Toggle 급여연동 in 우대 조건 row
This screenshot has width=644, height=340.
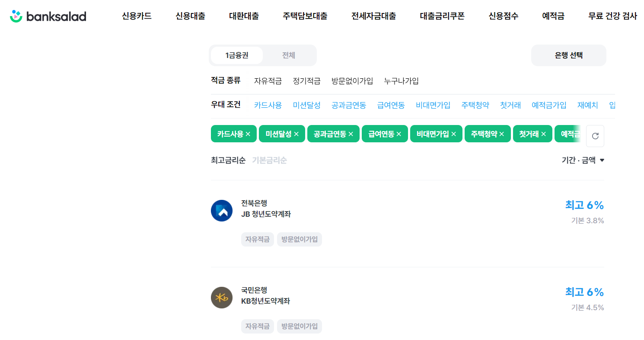click(391, 105)
